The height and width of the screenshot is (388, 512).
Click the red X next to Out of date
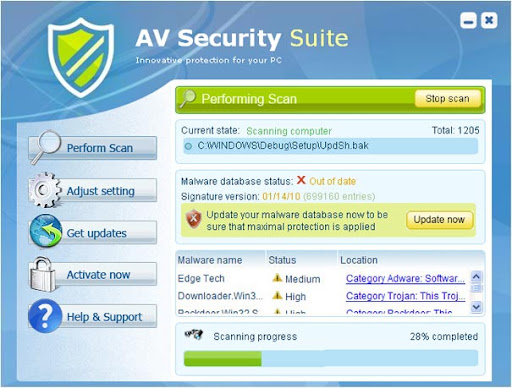coord(301,180)
